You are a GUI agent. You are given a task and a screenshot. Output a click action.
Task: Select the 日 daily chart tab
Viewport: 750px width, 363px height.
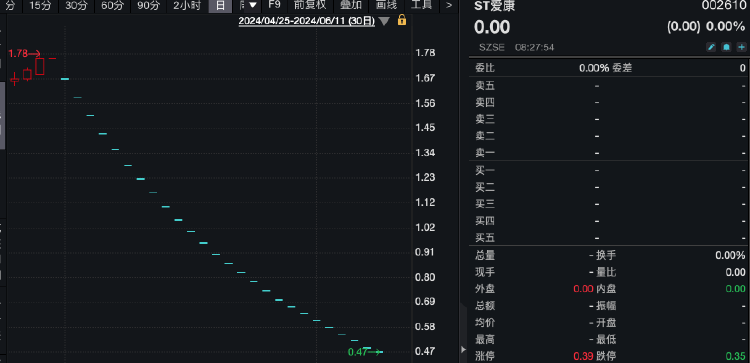click(220, 6)
